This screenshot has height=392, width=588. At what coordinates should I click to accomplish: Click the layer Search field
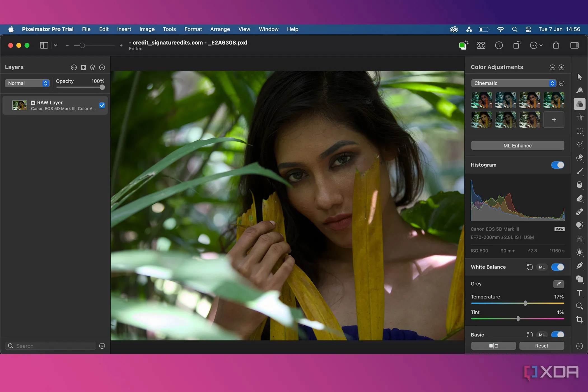coord(50,346)
